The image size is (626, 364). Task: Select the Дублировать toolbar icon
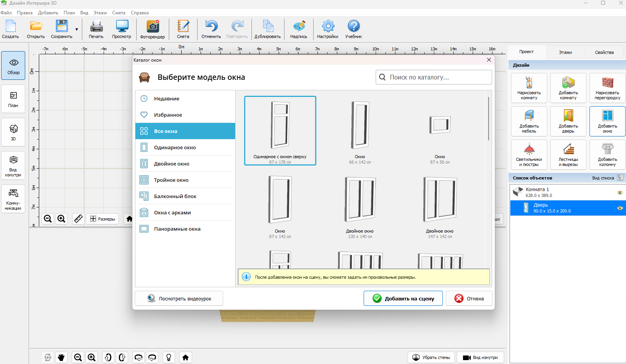(267, 29)
